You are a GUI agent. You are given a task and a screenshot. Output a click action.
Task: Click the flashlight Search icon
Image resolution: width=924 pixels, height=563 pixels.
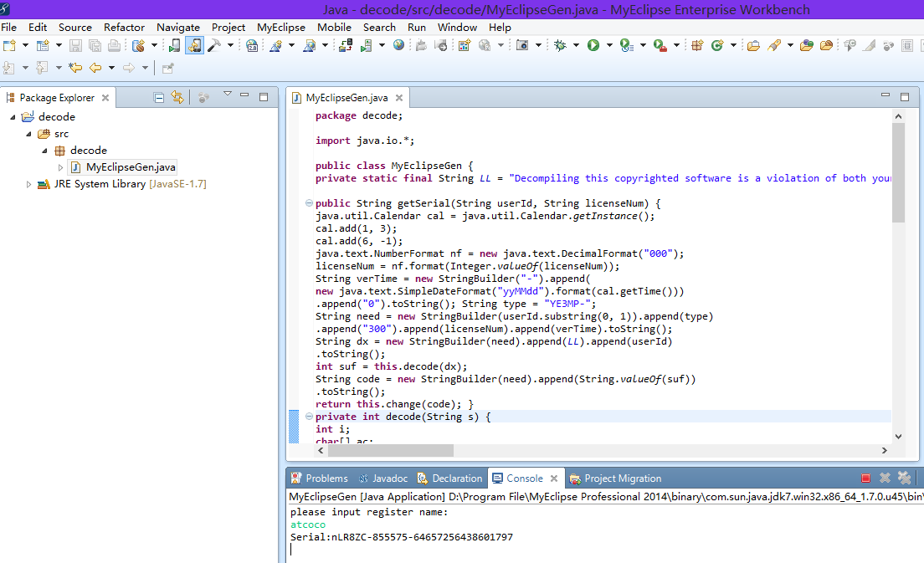click(x=773, y=45)
